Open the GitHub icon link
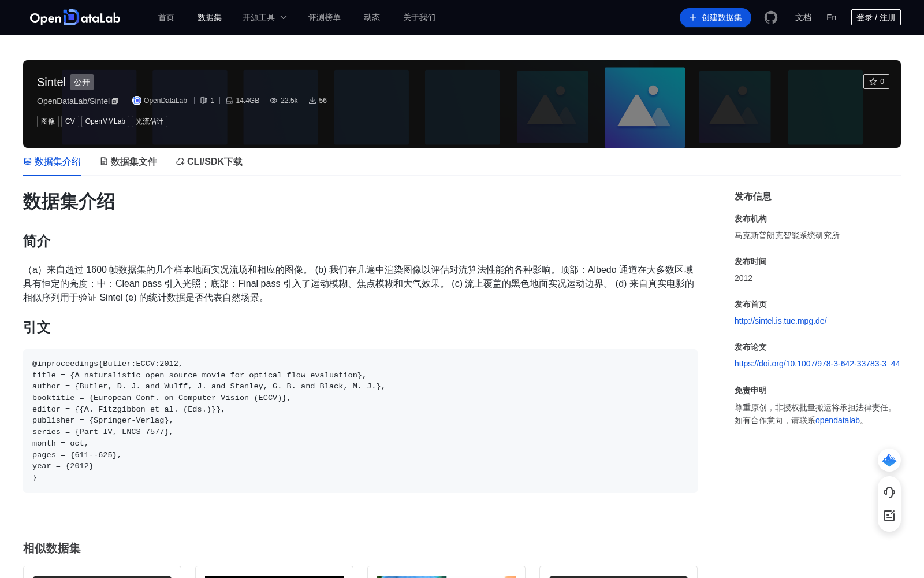924x578 pixels. coord(771,17)
